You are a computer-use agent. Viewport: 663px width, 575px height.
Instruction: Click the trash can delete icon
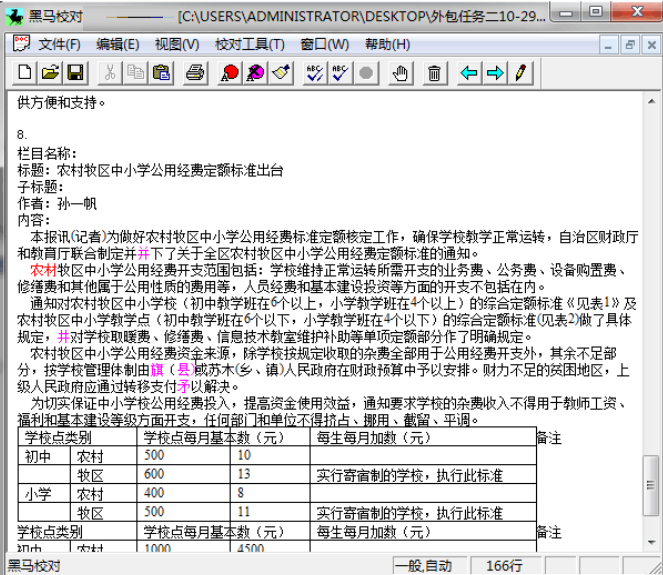(x=434, y=73)
